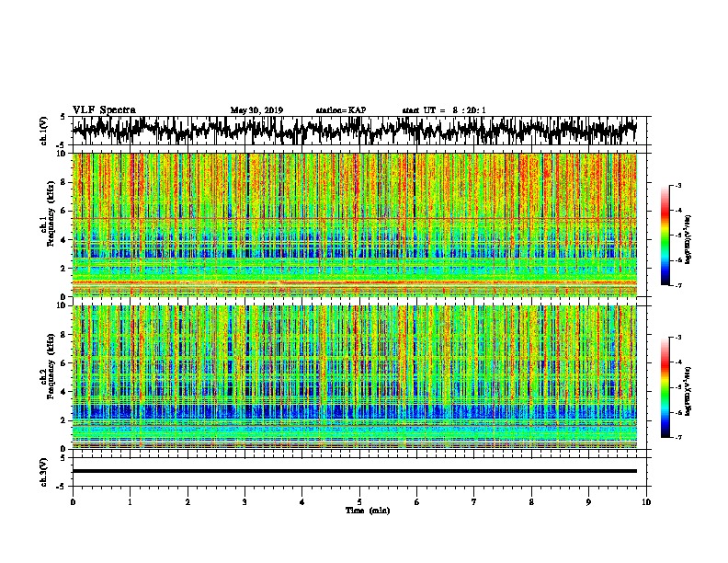Viewport: 728px width, 563px height.
Task: Click the "5" tick on the time axis
Action: (x=359, y=502)
